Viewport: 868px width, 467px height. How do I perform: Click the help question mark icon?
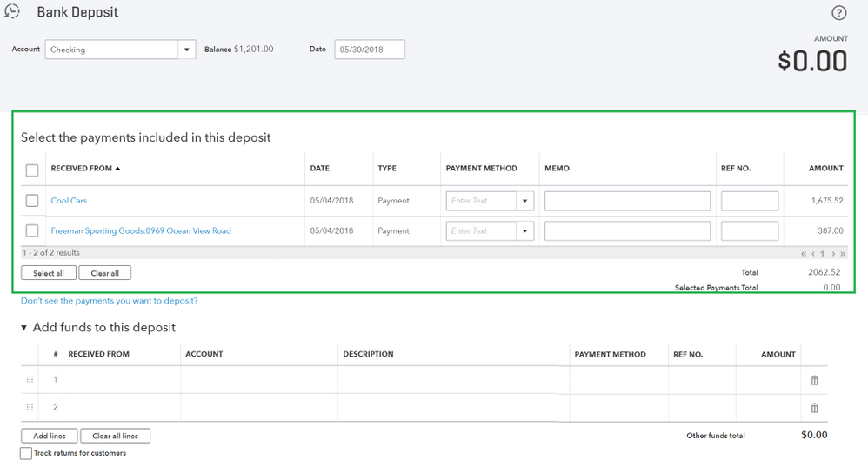(x=838, y=13)
